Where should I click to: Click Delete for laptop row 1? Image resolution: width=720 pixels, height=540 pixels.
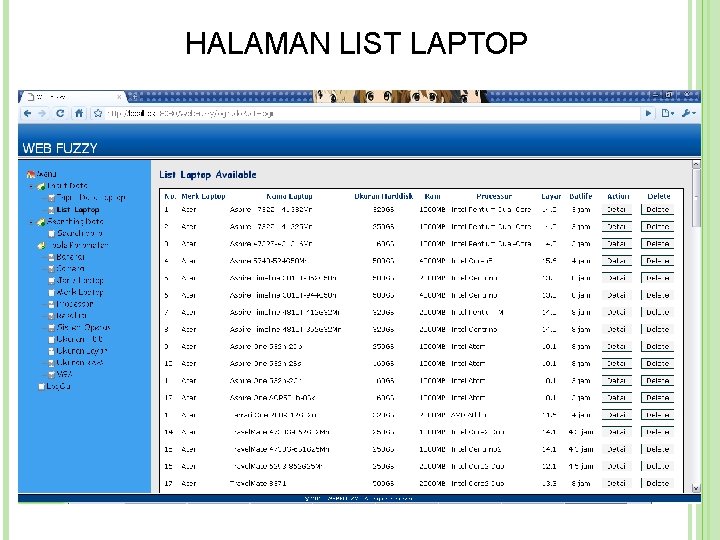(x=657, y=209)
